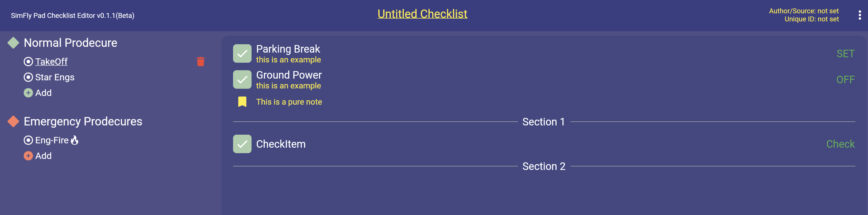Click the orange Emergency Prodecures diamond icon
The height and width of the screenshot is (215, 868).
coord(13,121)
